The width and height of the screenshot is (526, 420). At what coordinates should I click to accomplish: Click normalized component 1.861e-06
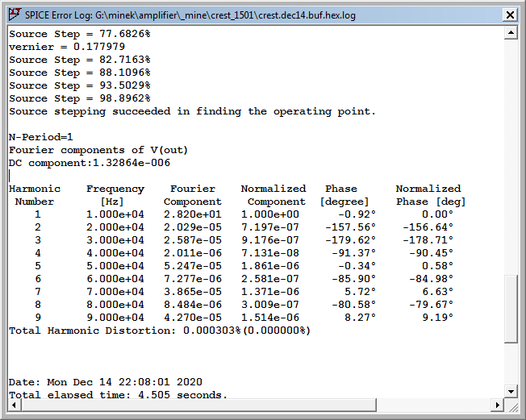point(270,266)
